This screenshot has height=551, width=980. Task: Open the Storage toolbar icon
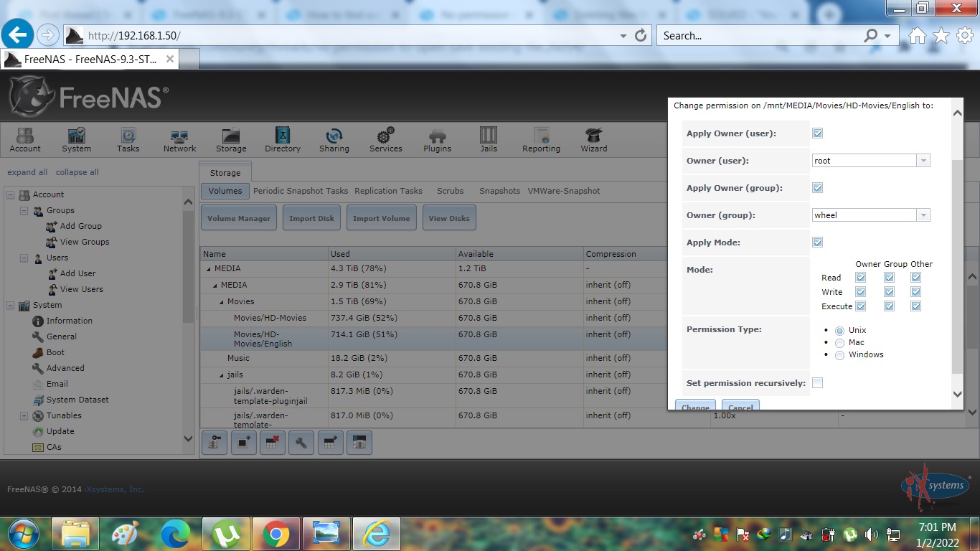coord(231,140)
